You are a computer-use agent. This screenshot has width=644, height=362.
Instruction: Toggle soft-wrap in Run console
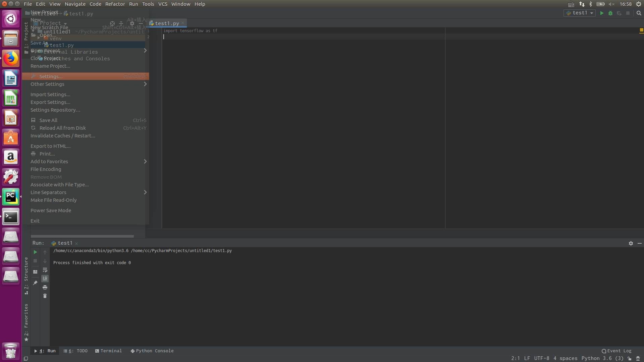[x=45, y=270]
